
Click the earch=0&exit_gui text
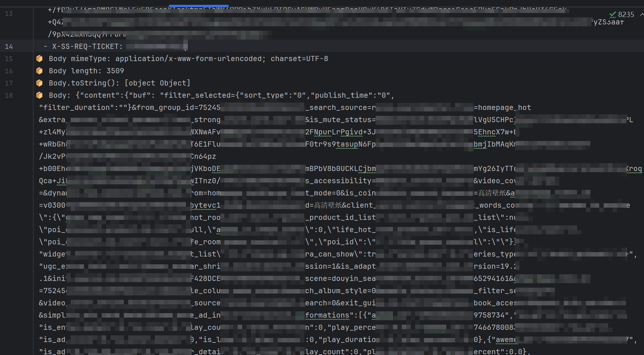[340, 303]
